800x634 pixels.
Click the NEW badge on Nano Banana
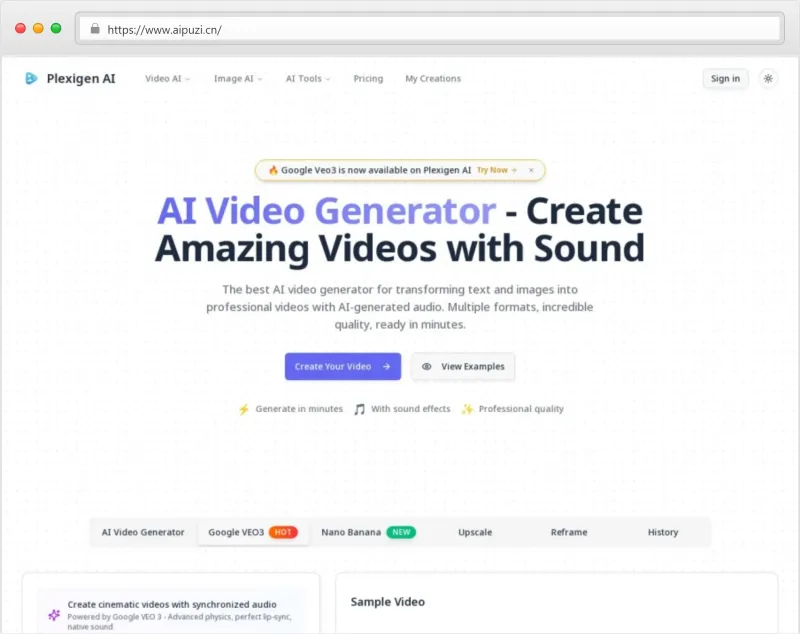tap(402, 532)
